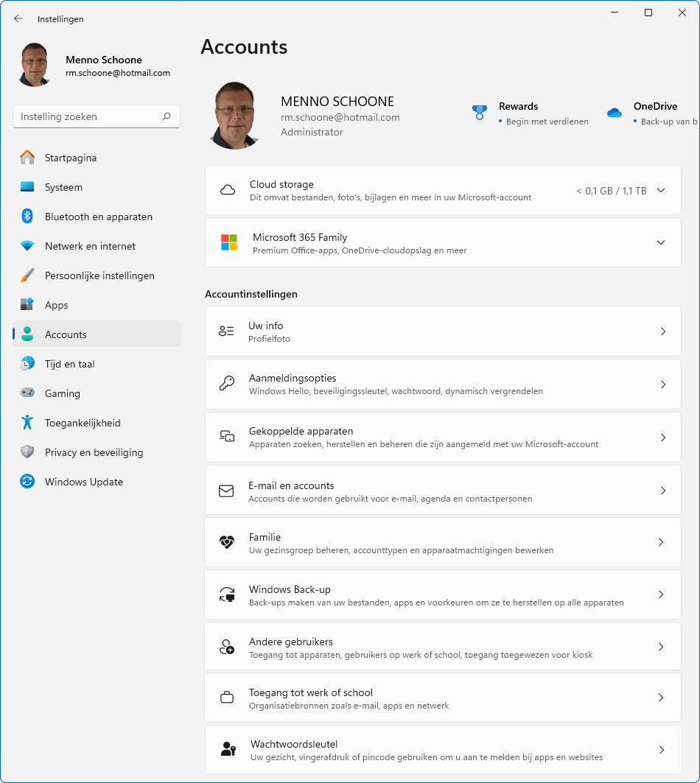Click the Toegang tot werk briefcase icon
Image resolution: width=700 pixels, height=783 pixels.
point(227,698)
